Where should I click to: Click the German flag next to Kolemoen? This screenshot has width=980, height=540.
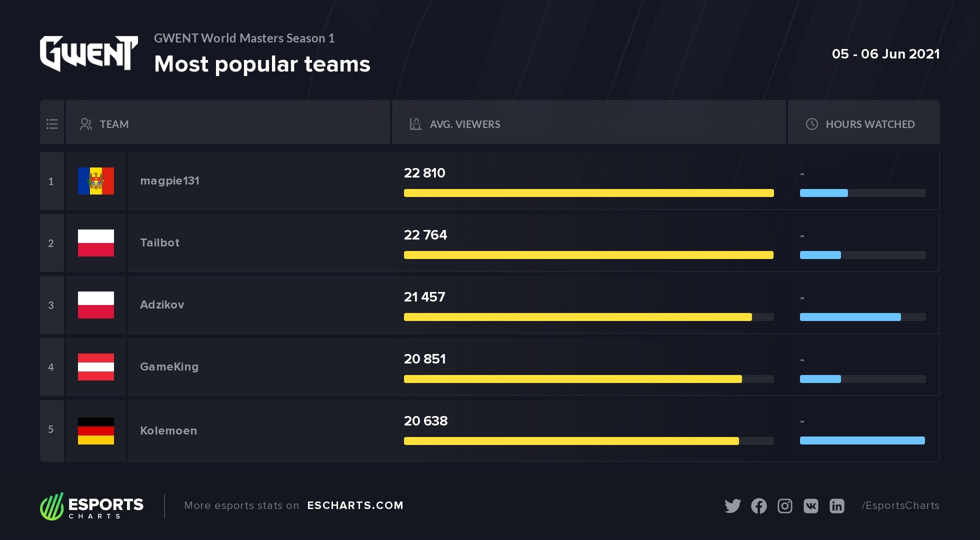tap(96, 431)
